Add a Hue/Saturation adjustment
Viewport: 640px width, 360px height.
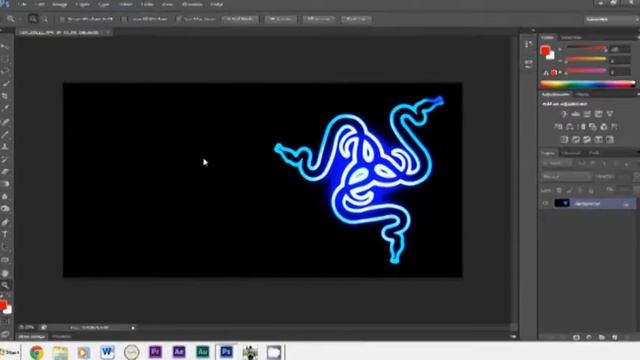click(558, 127)
